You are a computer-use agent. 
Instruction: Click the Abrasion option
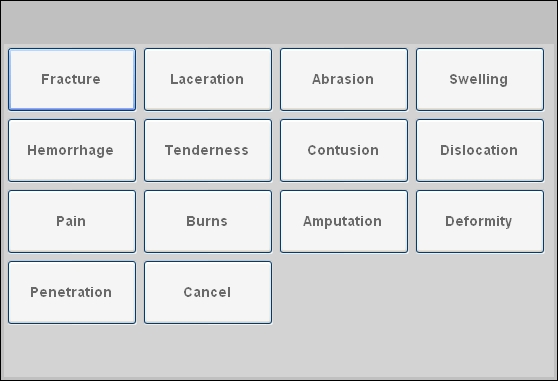344,79
